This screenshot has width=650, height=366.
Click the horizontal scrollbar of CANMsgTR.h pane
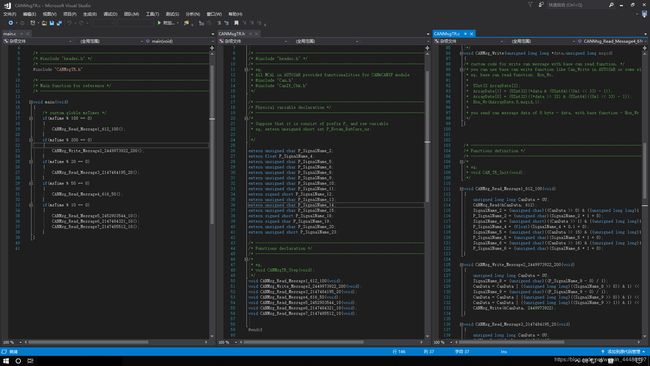(x=303, y=342)
